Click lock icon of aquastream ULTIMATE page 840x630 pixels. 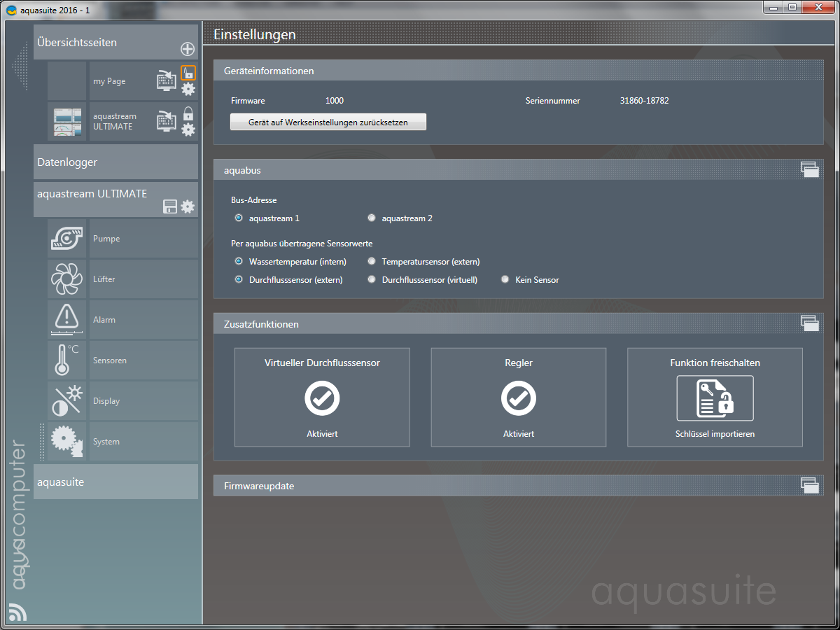[188, 113]
